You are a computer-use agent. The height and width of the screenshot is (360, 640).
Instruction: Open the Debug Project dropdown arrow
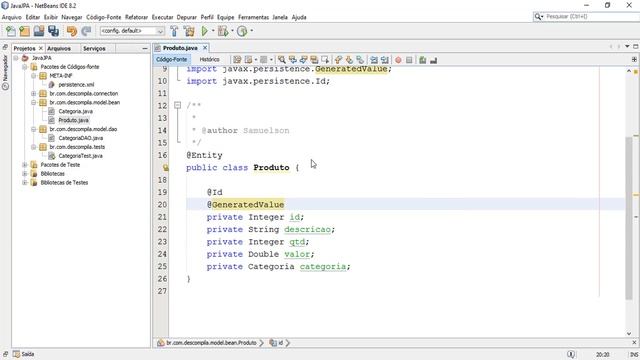(x=232, y=31)
